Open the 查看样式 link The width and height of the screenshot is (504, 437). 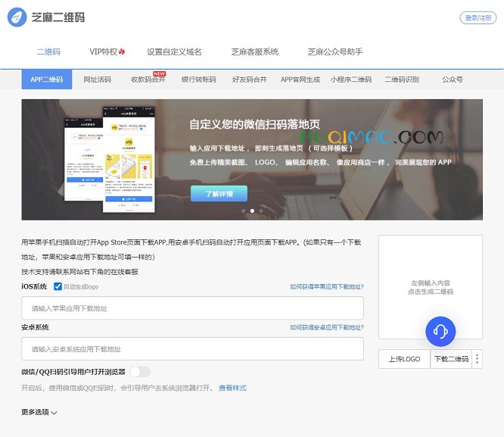coord(232,388)
